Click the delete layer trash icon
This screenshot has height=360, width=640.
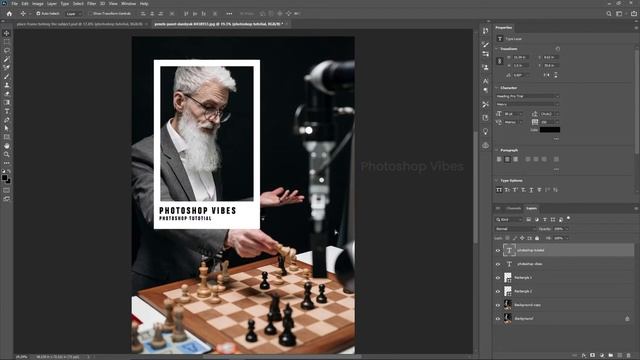click(x=629, y=356)
